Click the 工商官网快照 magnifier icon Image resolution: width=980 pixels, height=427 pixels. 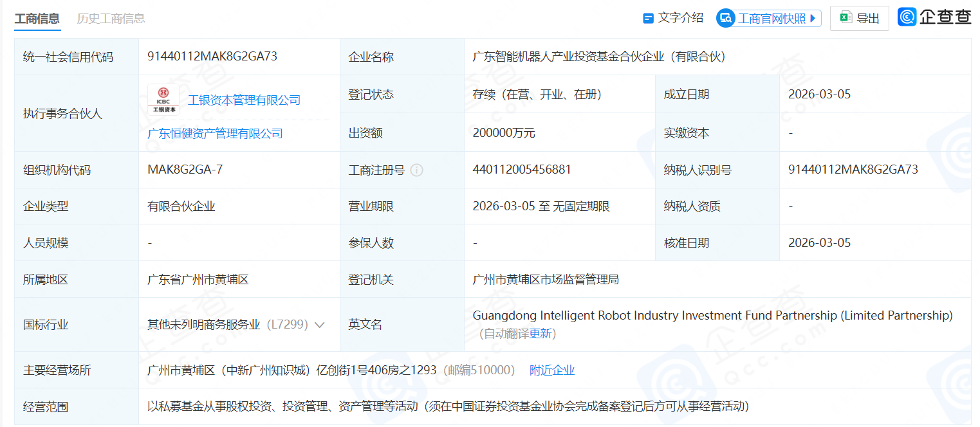click(726, 18)
